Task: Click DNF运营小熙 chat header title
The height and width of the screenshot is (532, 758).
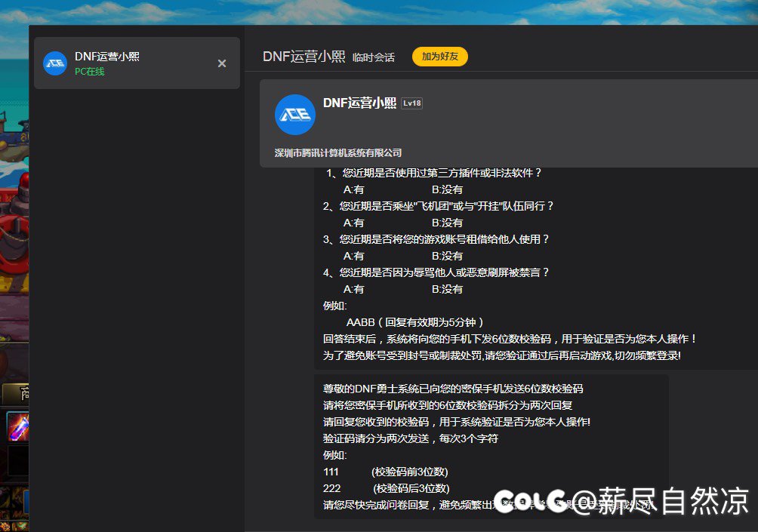Action: point(304,57)
